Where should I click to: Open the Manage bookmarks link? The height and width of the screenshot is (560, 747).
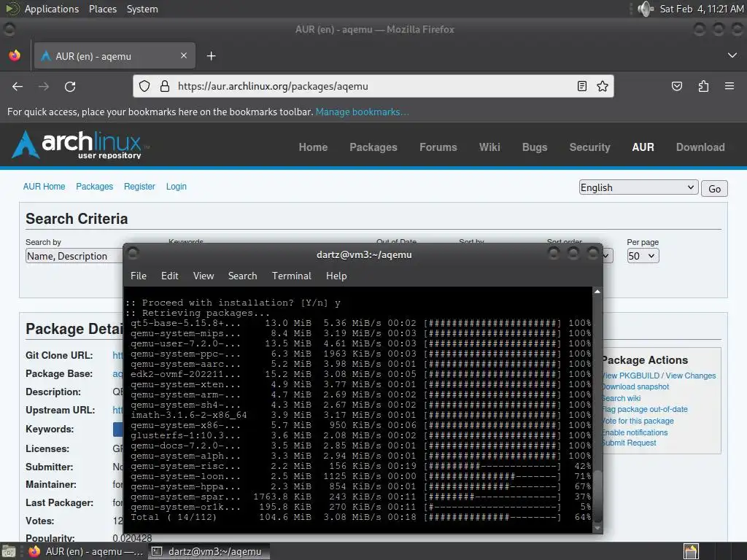point(362,112)
